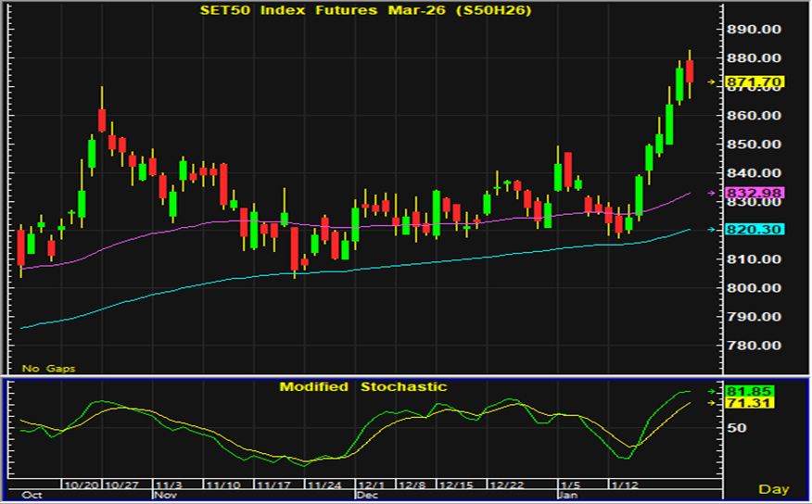Image resolution: width=812 pixels, height=504 pixels.
Task: Select the magenta 832.98 moving average label
Action: [755, 193]
